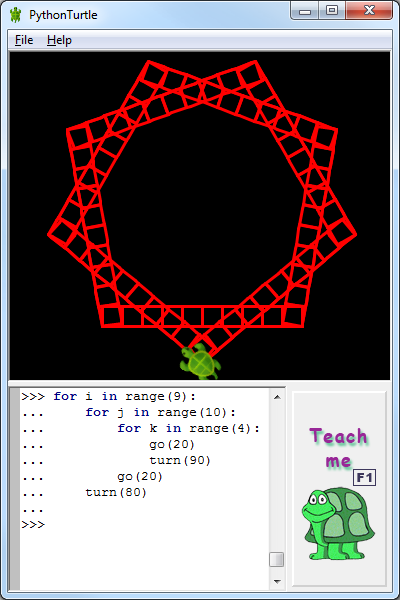
Task: Click the shell scrollbar thumb
Action: (x=276, y=559)
